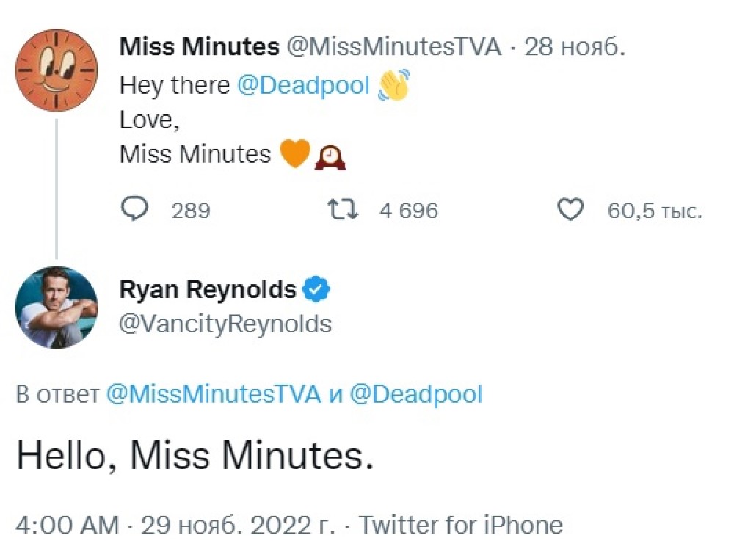Open Miss Minutes clock profile avatar
Screen dimensions: 734x560
click(x=57, y=70)
